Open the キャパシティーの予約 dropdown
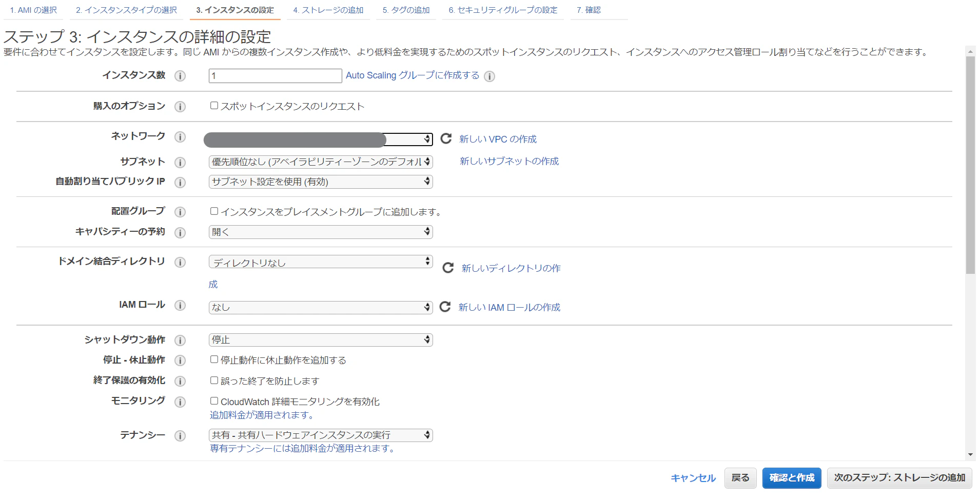Image resolution: width=980 pixels, height=501 pixels. (321, 232)
